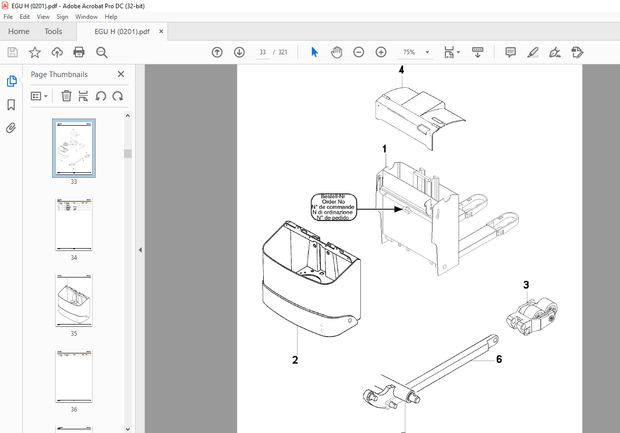Click the Find text magnifier icon
Screen dimensions: 620x433
101,52
